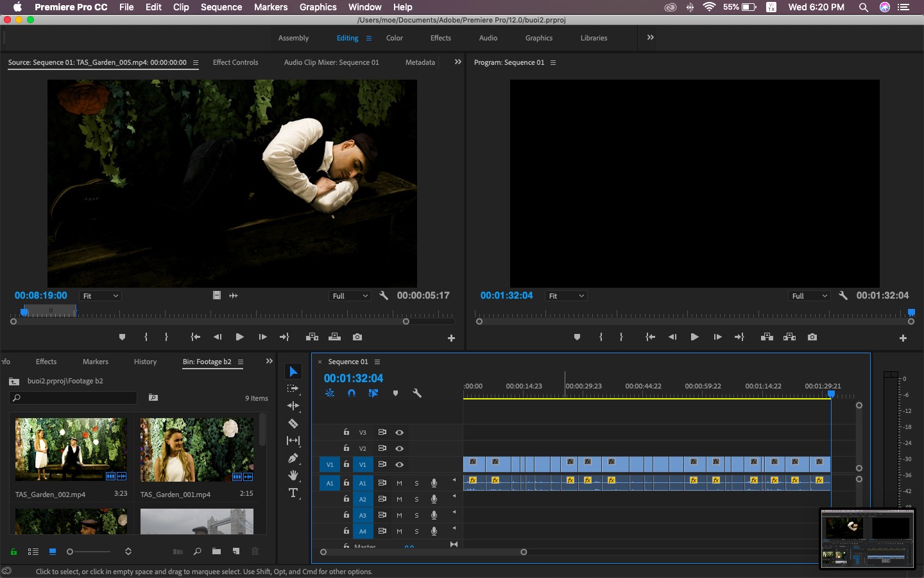Select the Ripple Edit tool
The image size is (924, 578).
pos(293,406)
